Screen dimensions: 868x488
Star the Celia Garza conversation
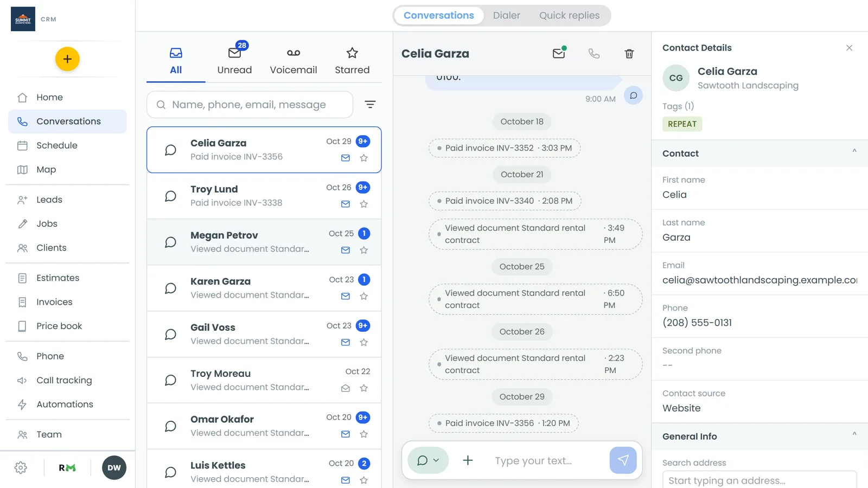click(x=364, y=158)
